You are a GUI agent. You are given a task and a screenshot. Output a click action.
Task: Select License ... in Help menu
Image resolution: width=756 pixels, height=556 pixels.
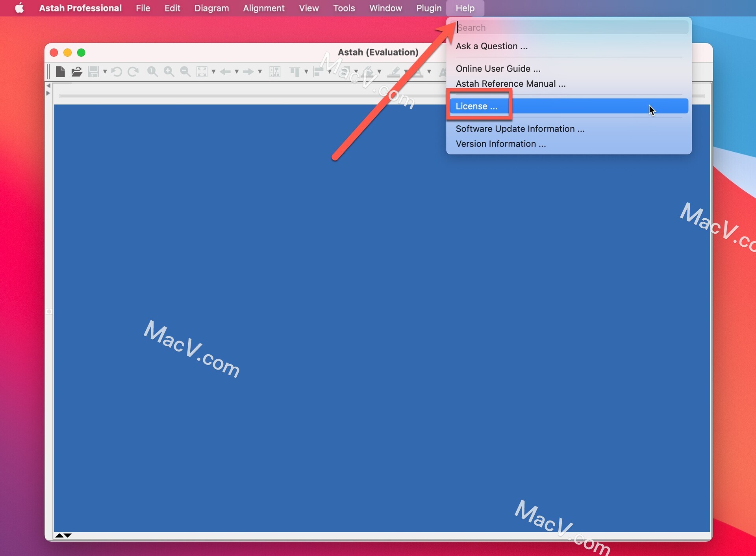coord(569,106)
